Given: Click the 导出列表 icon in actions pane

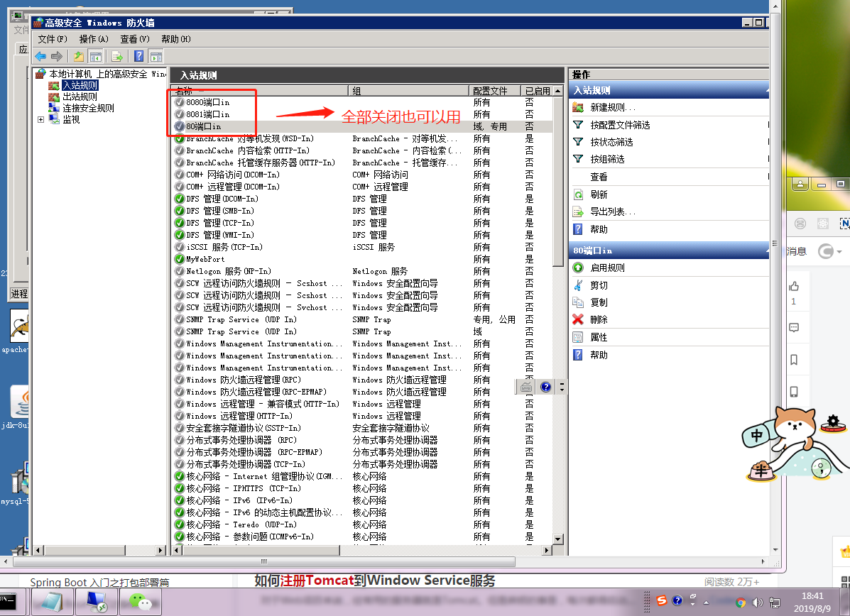Looking at the screenshot, I should click(578, 211).
